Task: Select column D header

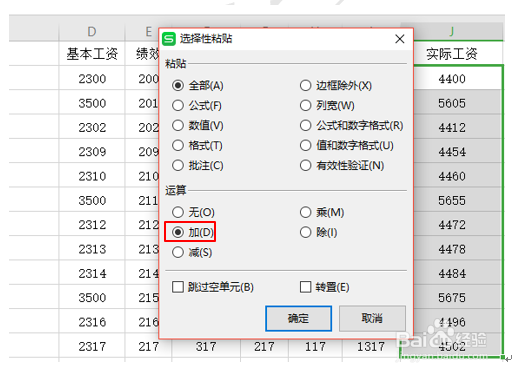Action: click(x=92, y=32)
